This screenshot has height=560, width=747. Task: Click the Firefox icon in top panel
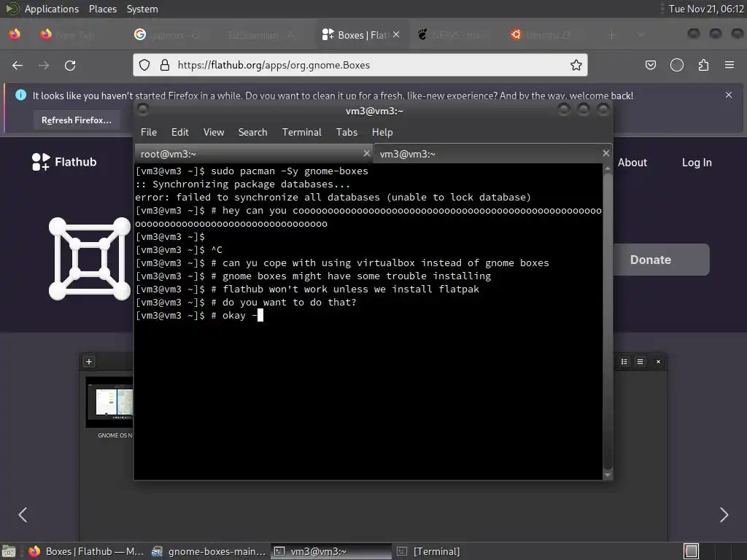coord(15,34)
